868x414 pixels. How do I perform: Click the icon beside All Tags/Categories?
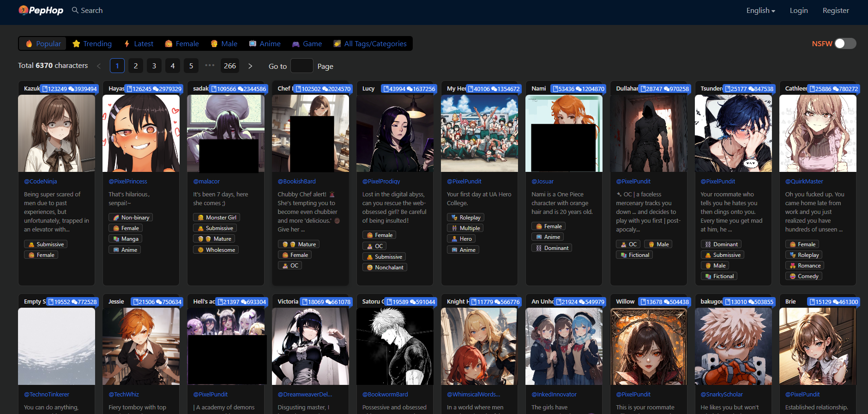337,44
